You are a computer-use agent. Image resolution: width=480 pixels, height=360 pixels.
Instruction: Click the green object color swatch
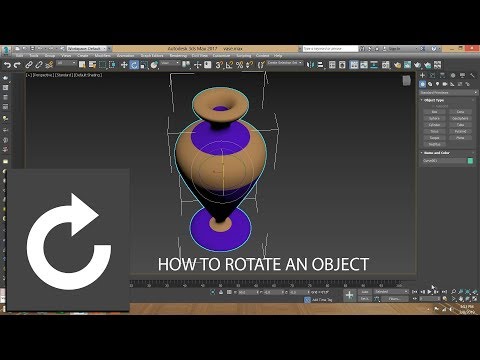pyautogui.click(x=470, y=161)
